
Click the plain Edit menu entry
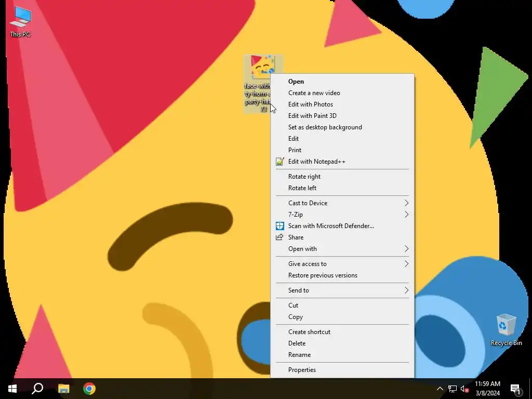pos(342,139)
